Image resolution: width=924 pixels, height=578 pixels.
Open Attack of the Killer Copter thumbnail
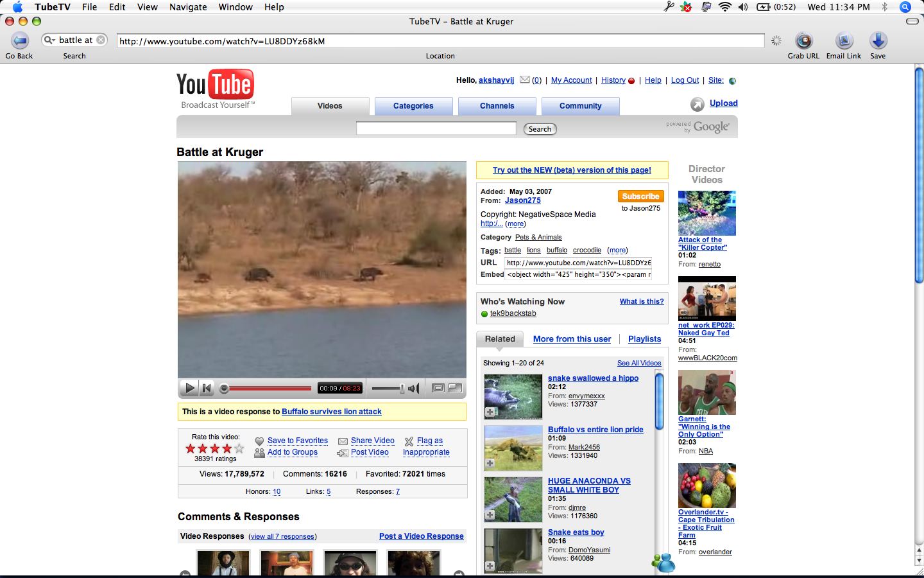706,213
